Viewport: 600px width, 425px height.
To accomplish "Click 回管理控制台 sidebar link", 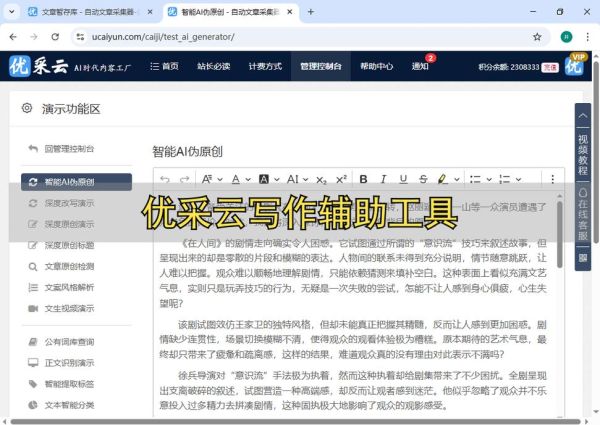I will click(x=69, y=149).
